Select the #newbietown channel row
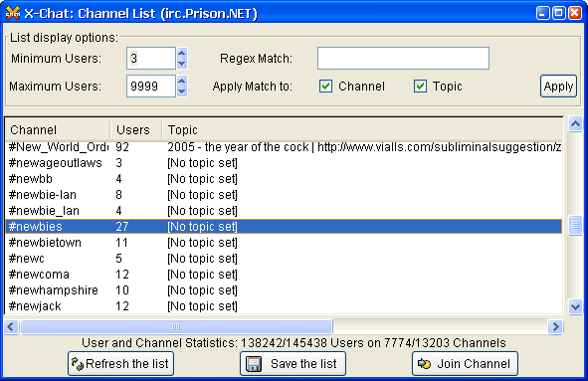 (284, 243)
